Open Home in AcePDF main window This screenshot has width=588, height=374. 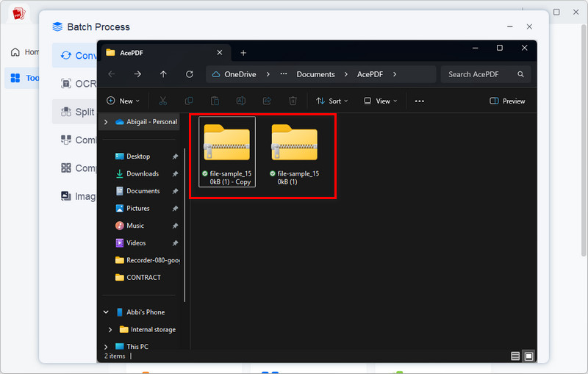[25, 52]
